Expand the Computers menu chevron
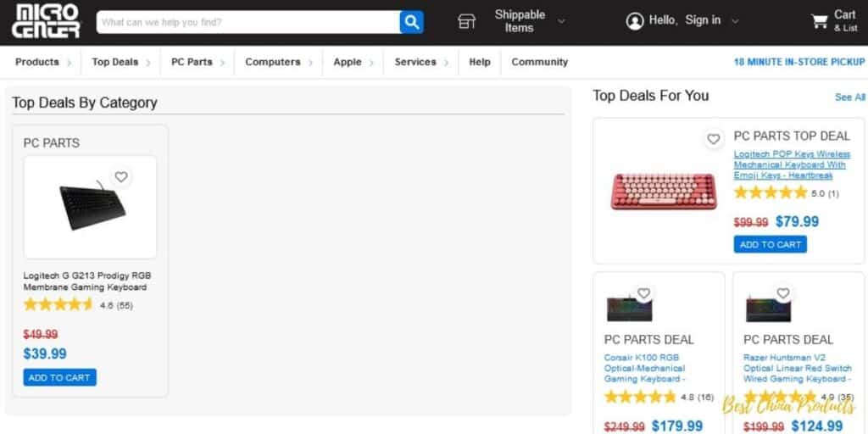The height and width of the screenshot is (434, 868). tap(310, 63)
